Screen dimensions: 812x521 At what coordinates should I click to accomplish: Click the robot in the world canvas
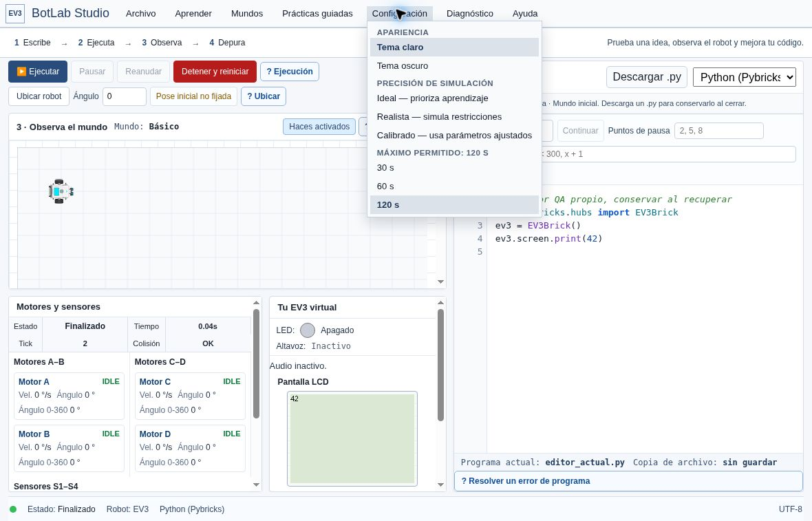[61, 191]
